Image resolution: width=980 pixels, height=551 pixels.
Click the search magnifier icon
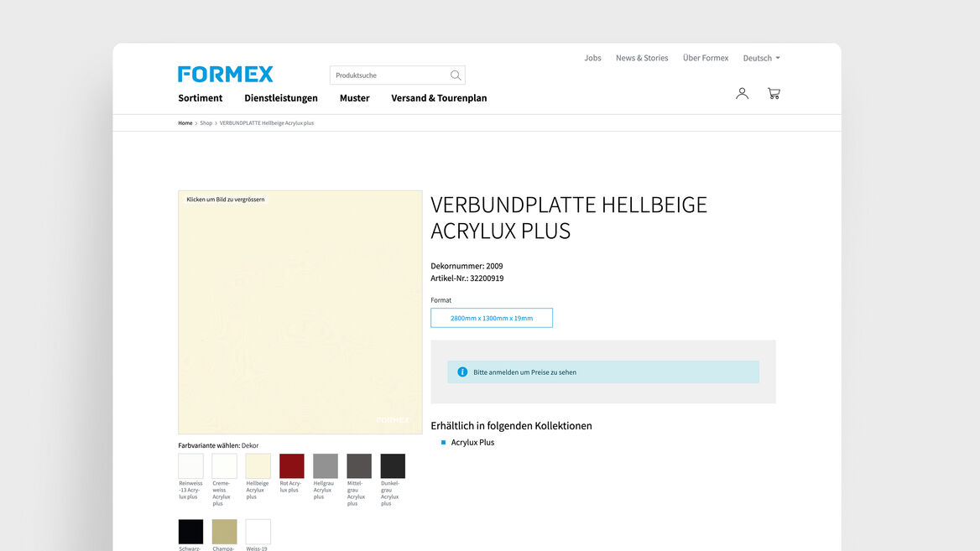pyautogui.click(x=456, y=75)
